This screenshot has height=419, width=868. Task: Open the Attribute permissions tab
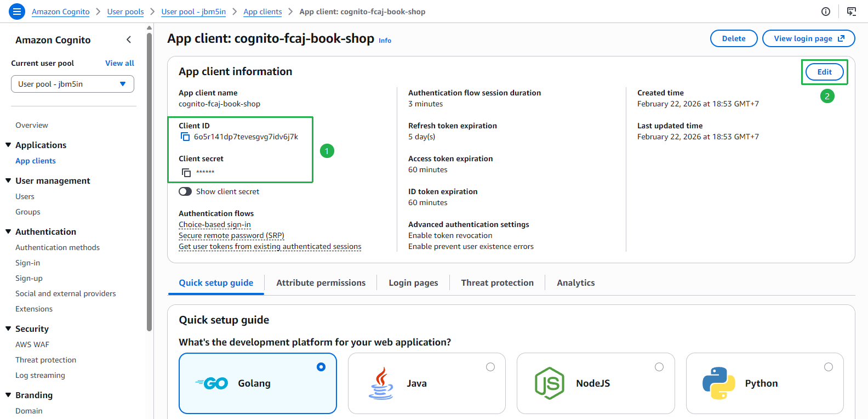(321, 283)
